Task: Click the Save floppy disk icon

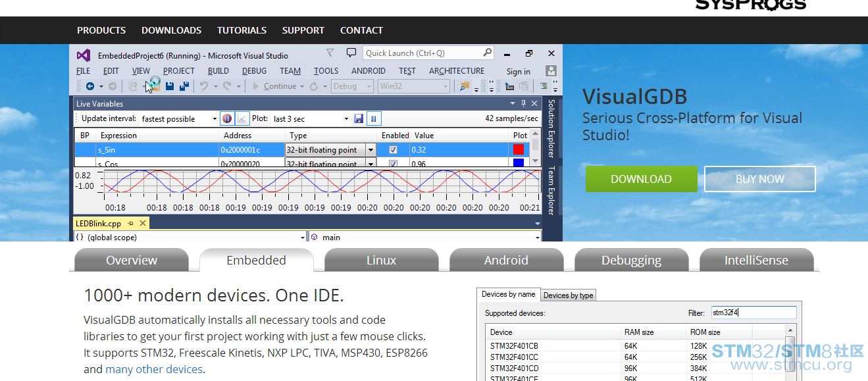Action: [170, 86]
